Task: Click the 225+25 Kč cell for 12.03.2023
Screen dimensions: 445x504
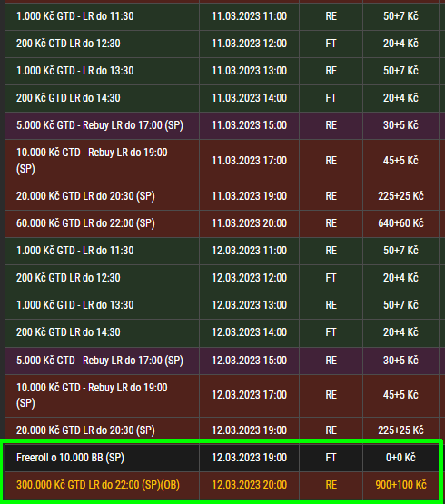Action: tap(400, 430)
